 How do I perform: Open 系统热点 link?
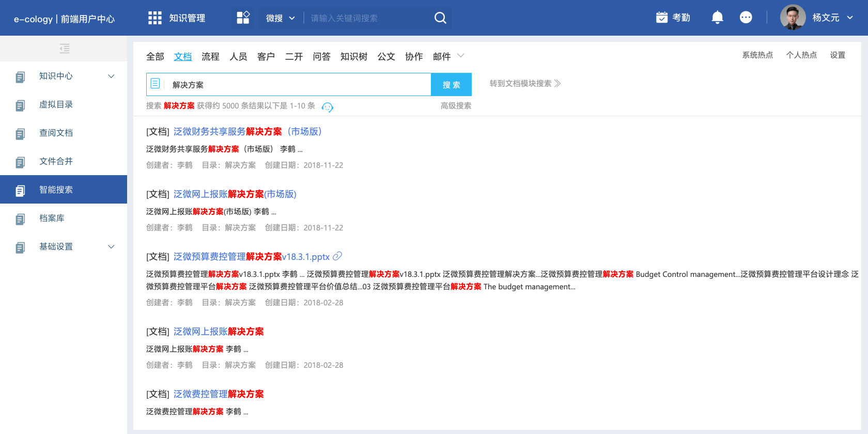757,55
